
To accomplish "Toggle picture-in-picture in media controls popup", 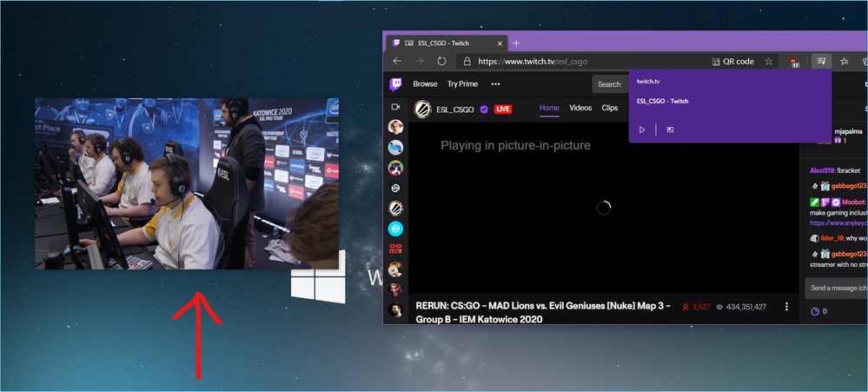I will (671, 130).
